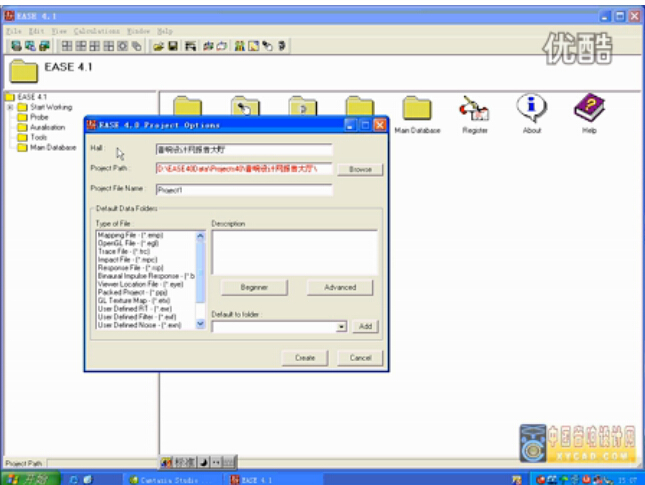
Task: Select EASE 4.1 root in the tree
Action: (32, 97)
